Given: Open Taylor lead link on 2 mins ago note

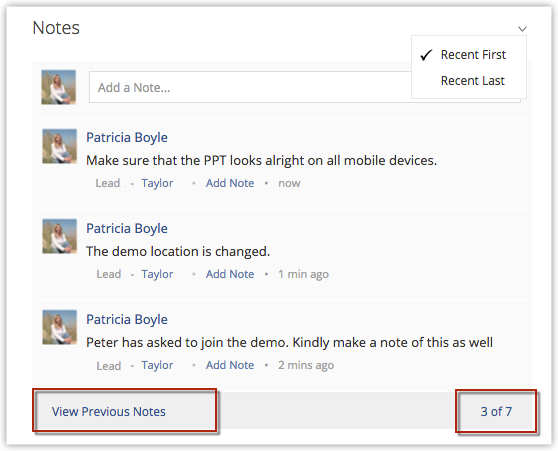Looking at the screenshot, I should (157, 365).
